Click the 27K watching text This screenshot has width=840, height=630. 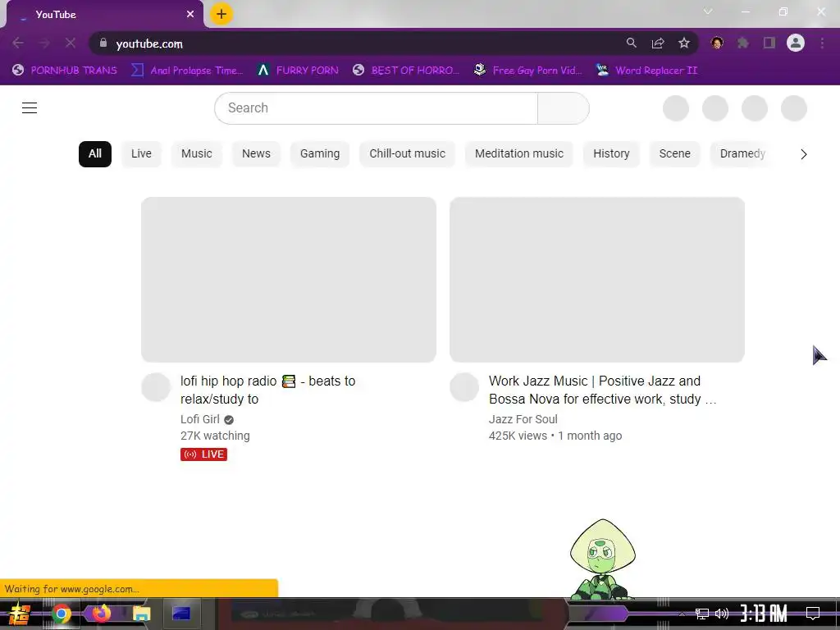click(215, 436)
